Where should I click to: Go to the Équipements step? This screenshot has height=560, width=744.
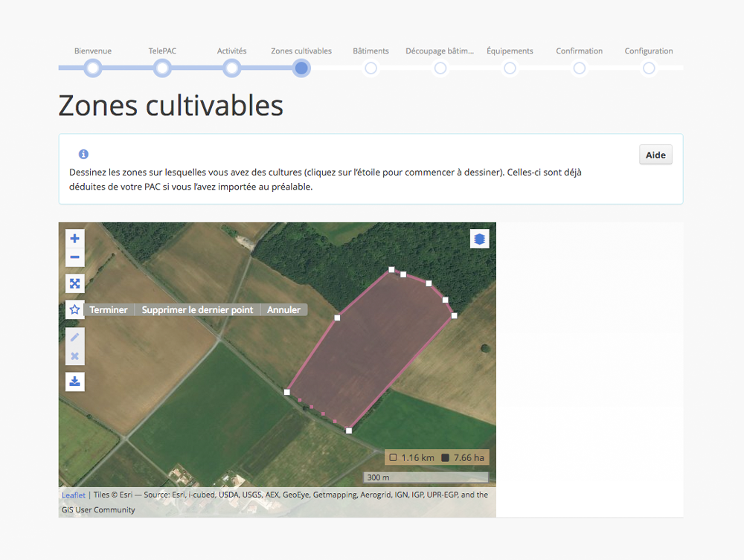510,68
